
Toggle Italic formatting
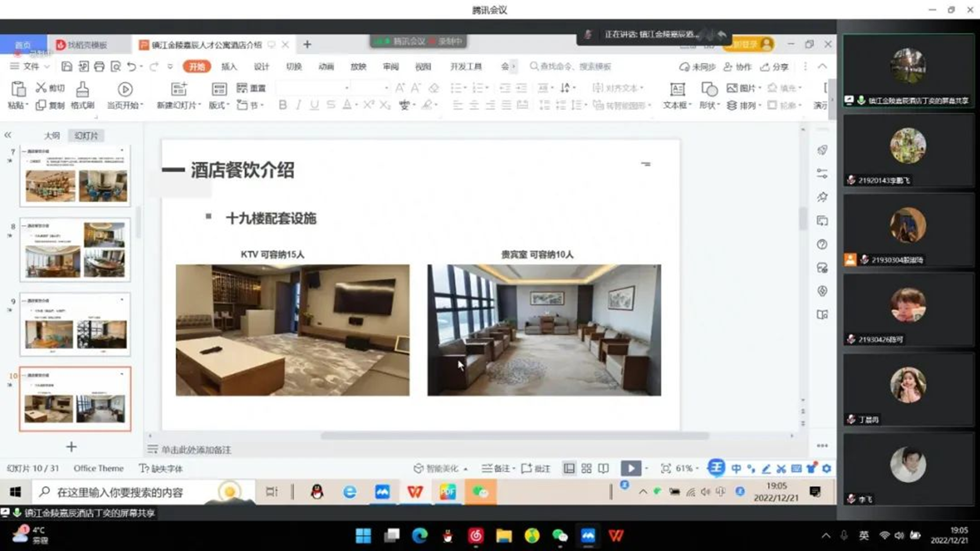tap(299, 105)
